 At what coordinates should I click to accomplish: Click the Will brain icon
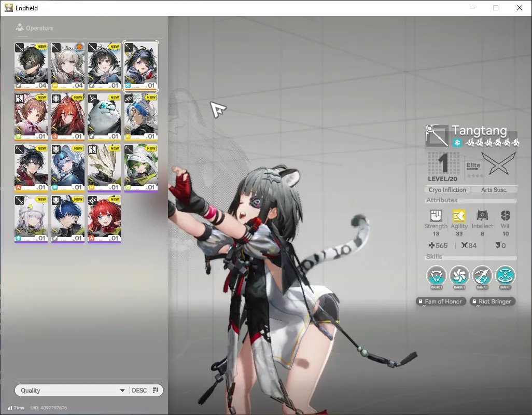tap(506, 215)
